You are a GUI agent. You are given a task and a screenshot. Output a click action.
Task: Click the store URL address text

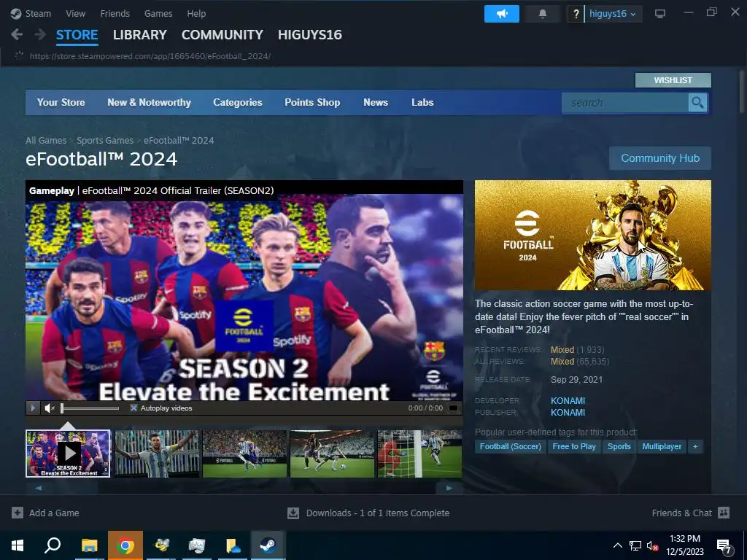point(150,56)
